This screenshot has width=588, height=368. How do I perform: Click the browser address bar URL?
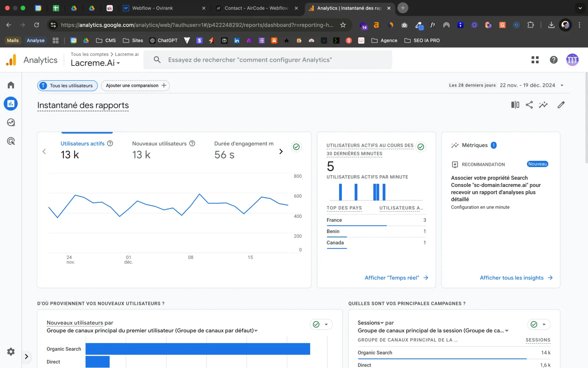coord(197,25)
